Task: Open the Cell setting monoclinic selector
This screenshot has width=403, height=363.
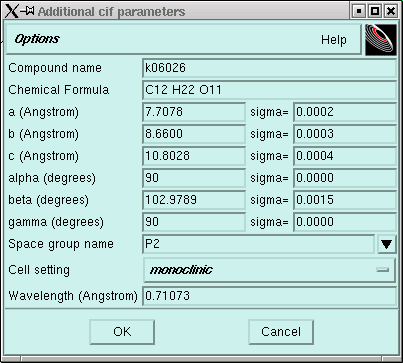Action: [269, 270]
